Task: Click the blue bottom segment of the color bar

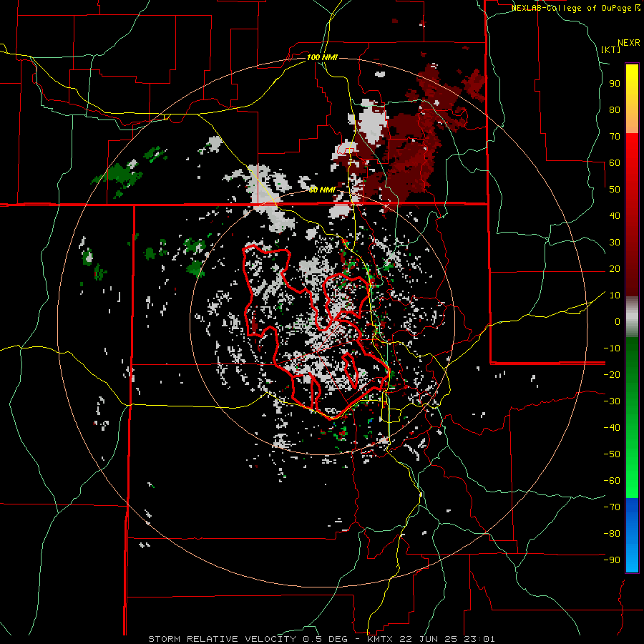Action: (632, 535)
